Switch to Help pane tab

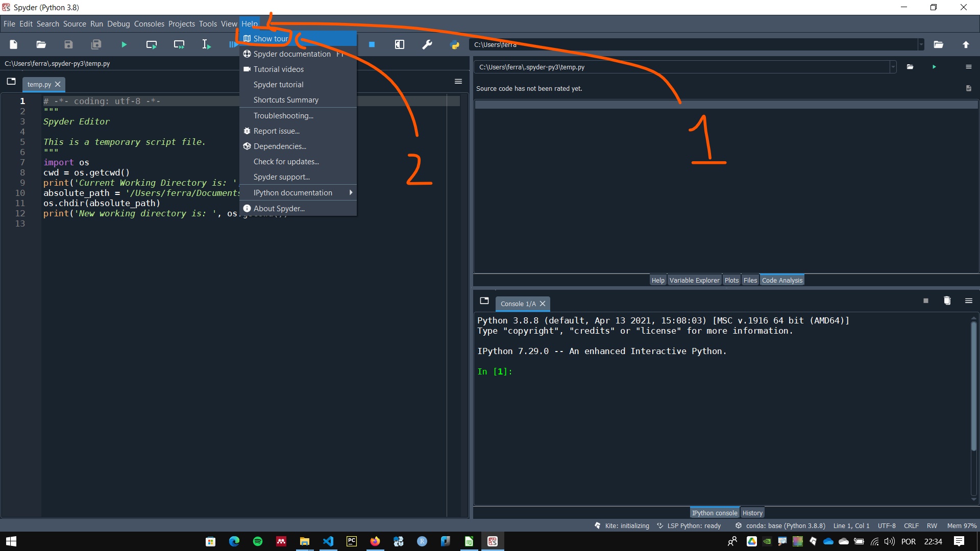pos(658,281)
